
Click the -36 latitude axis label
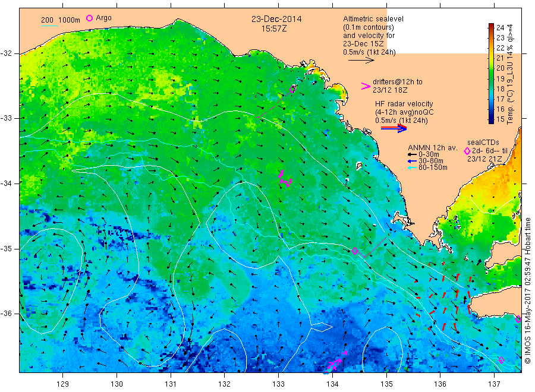point(6,314)
